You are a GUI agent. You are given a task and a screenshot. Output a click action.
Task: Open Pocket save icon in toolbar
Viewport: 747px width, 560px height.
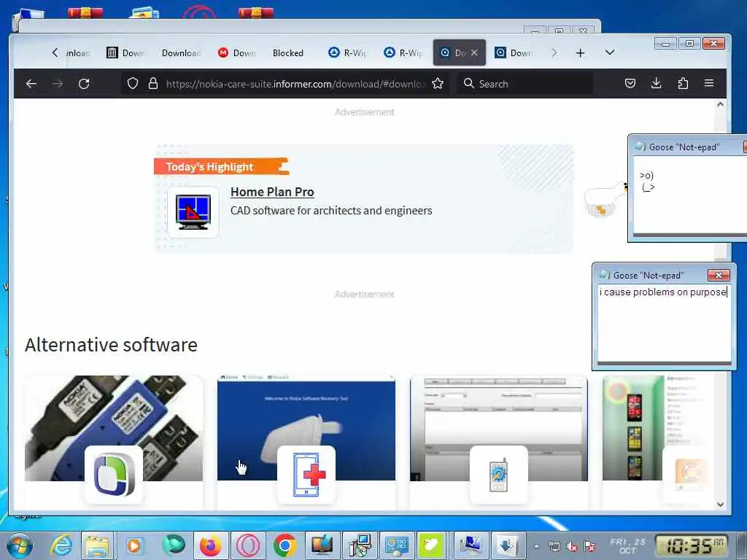click(x=630, y=84)
